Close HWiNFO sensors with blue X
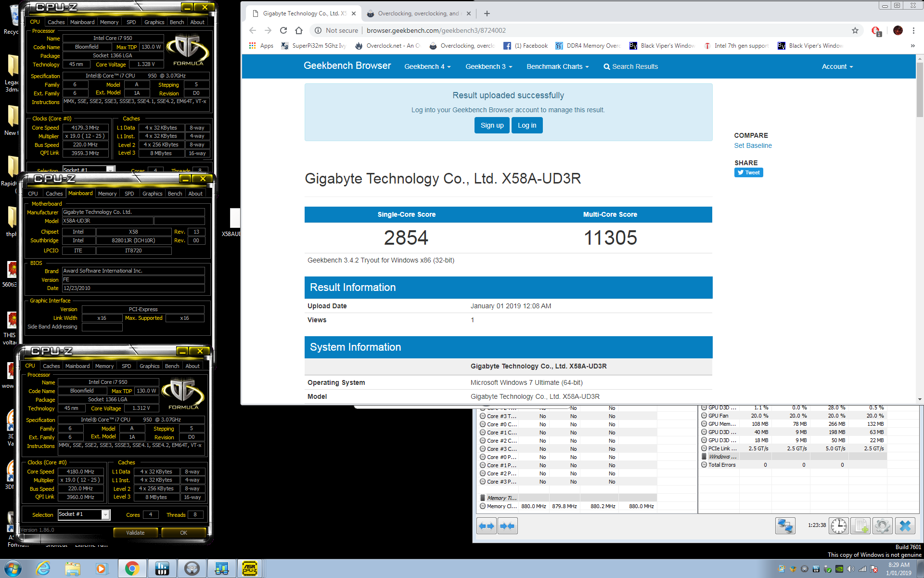 click(905, 525)
